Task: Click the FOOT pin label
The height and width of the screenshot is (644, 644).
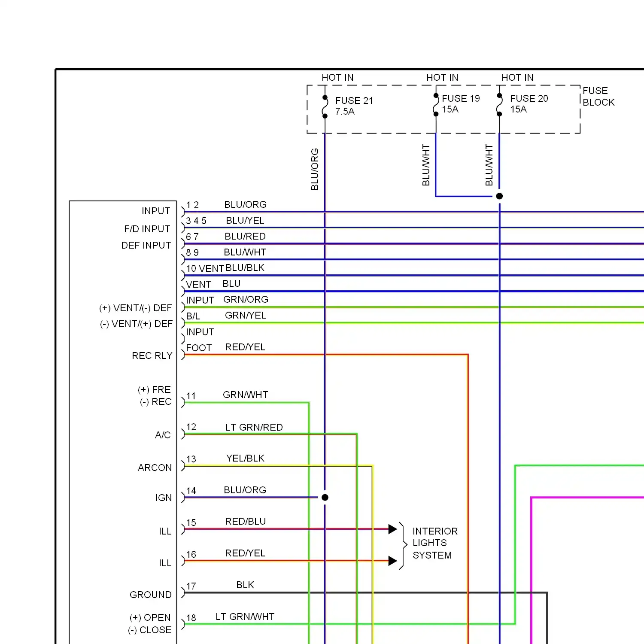Action: click(199, 348)
